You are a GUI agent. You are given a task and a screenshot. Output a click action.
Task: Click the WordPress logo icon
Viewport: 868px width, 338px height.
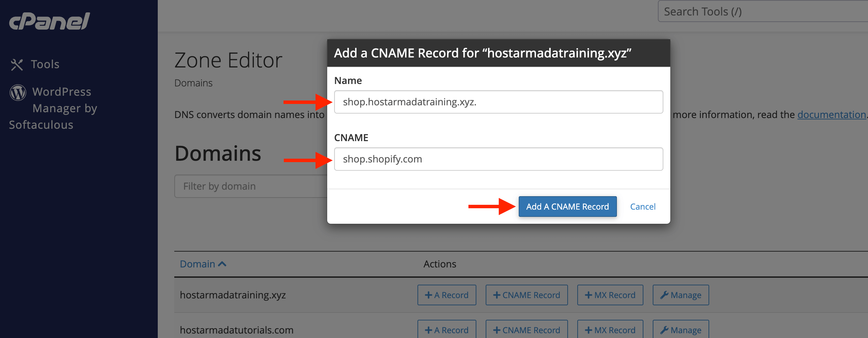coord(18,92)
